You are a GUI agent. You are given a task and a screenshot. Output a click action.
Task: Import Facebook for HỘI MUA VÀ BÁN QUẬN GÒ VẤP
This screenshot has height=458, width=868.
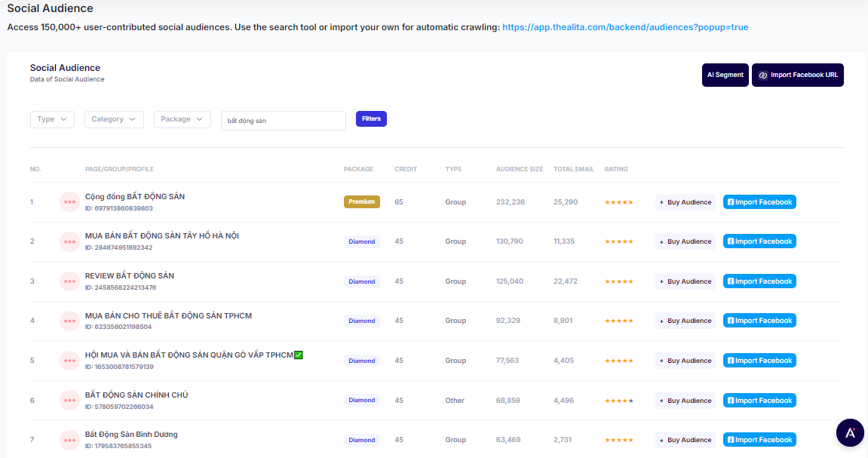[759, 361]
